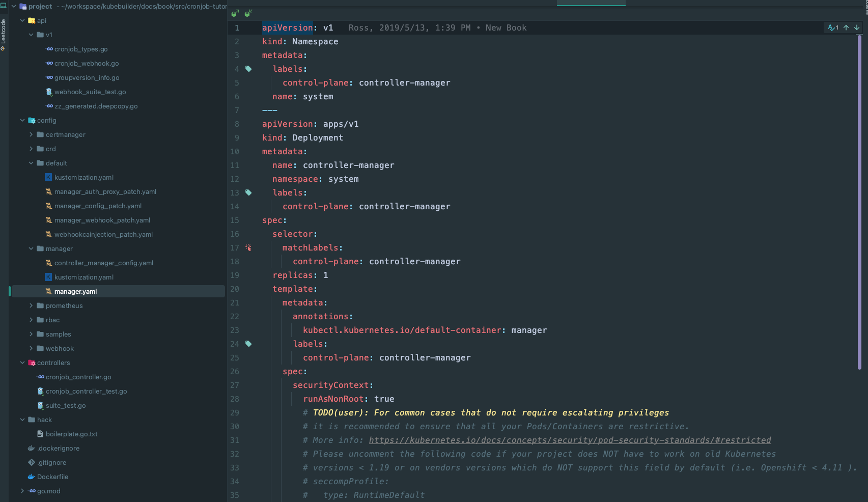Click the typo inspection indicator icon
Viewport: 868px width, 502px height.
[x=832, y=28]
